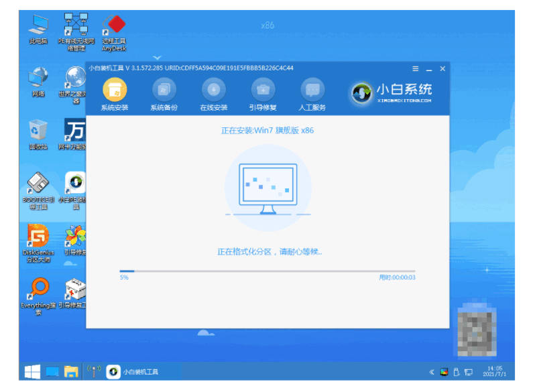Click 正在安装:Win7 旗舰版 x86 heading
Screen dimensions: 535x392
[x=267, y=131]
